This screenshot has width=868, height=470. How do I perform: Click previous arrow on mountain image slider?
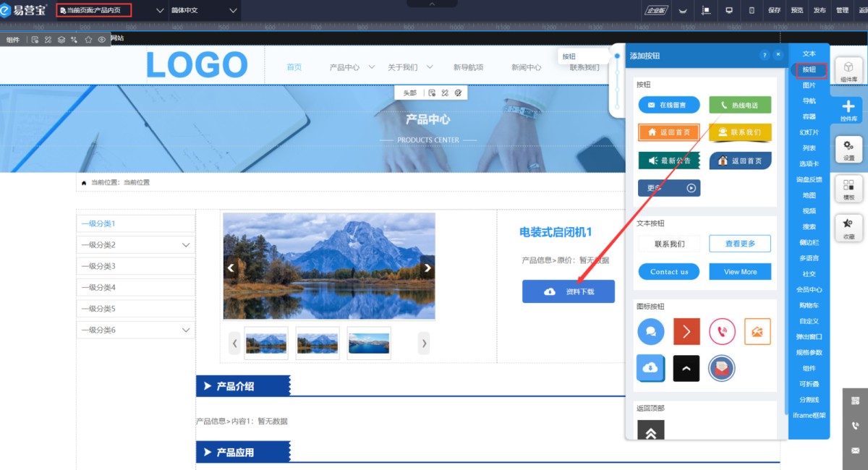(x=231, y=268)
